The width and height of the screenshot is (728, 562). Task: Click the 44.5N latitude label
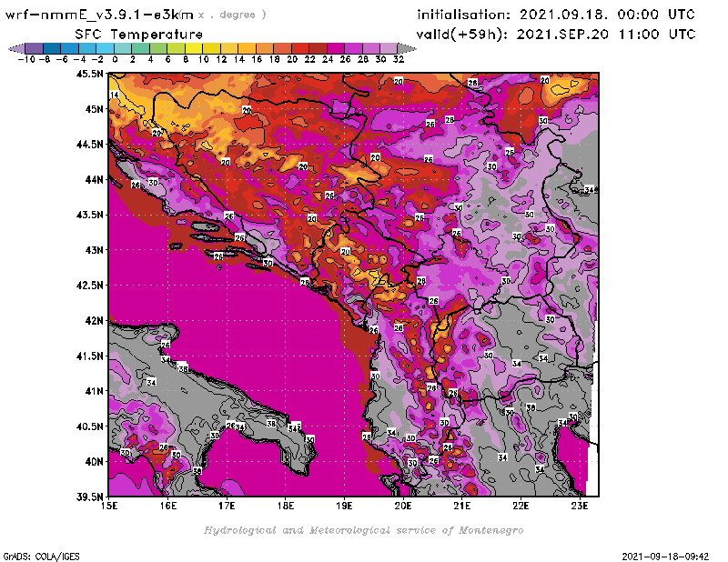(90, 145)
